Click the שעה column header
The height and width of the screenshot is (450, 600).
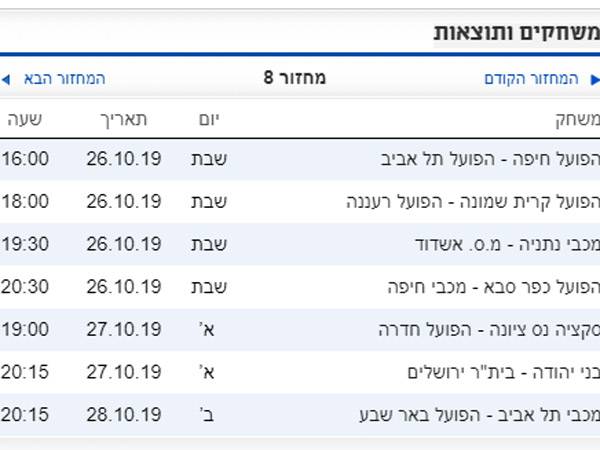click(25, 119)
